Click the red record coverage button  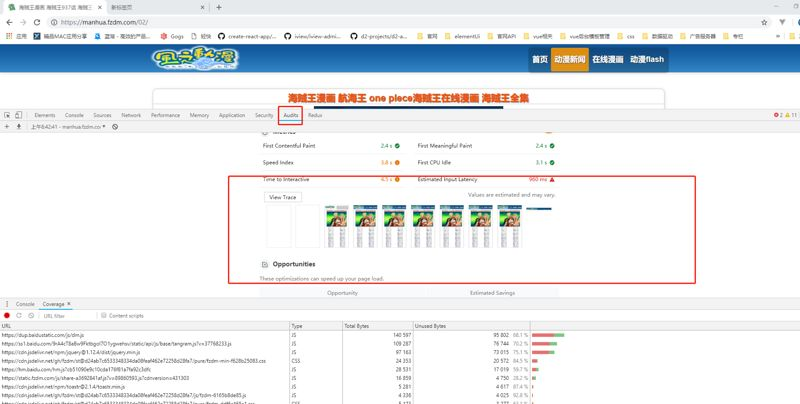click(7, 316)
